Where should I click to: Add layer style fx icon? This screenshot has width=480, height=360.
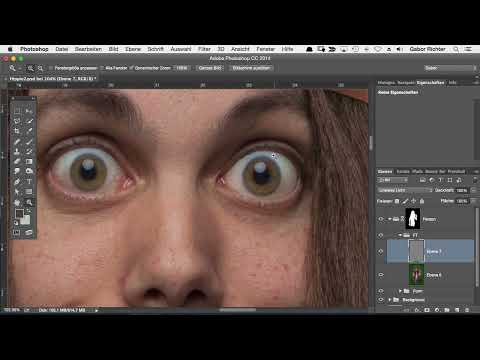point(417,310)
